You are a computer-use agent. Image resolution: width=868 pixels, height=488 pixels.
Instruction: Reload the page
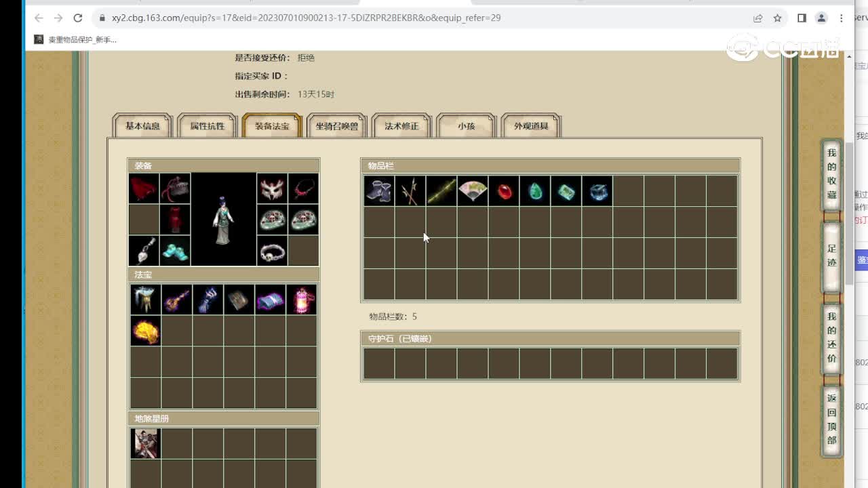tap(78, 18)
